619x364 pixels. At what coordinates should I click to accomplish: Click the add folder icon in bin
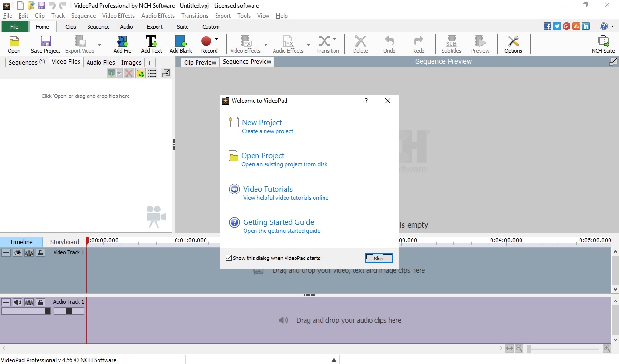pyautogui.click(x=140, y=73)
